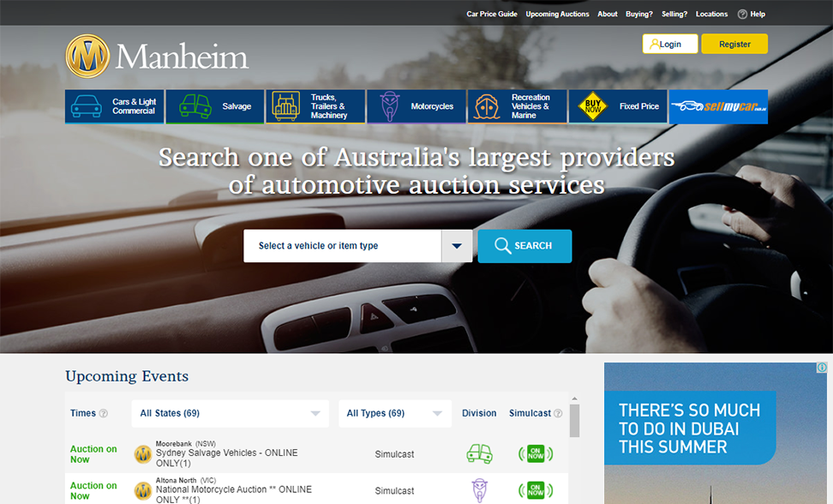This screenshot has width=833, height=504.
Task: Open Trucks, Trailers & Machinery category
Action: coord(315,107)
